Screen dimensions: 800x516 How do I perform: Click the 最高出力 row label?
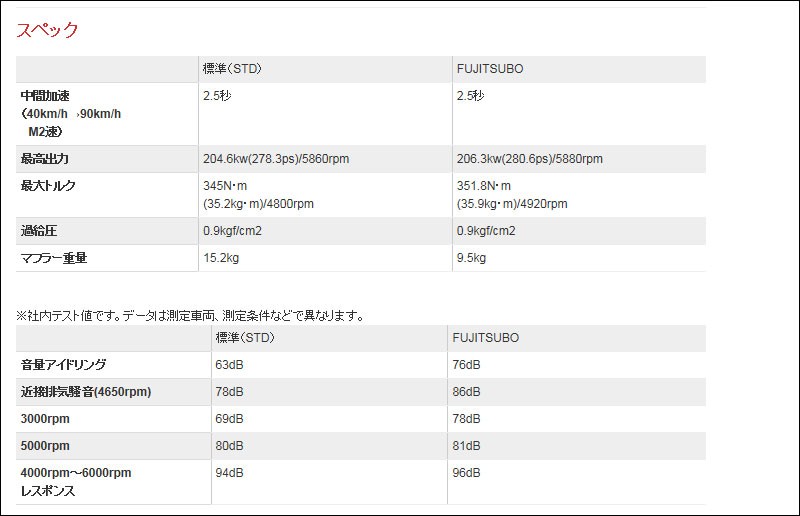point(44,159)
